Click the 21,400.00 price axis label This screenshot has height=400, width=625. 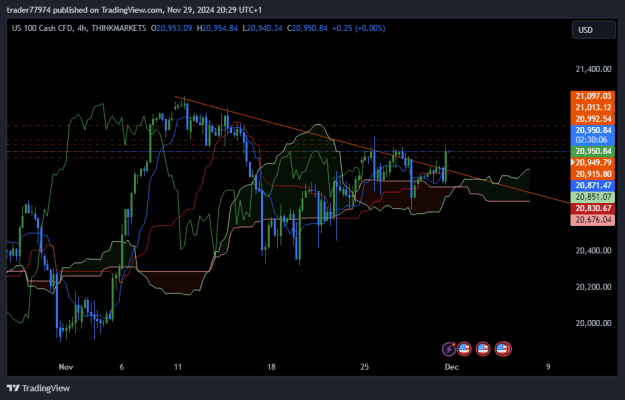[x=593, y=69]
